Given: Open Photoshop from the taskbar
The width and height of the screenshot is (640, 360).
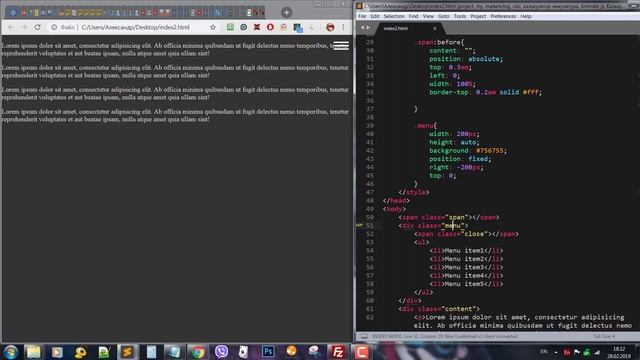Looking at the screenshot, I should pyautogui.click(x=268, y=352).
